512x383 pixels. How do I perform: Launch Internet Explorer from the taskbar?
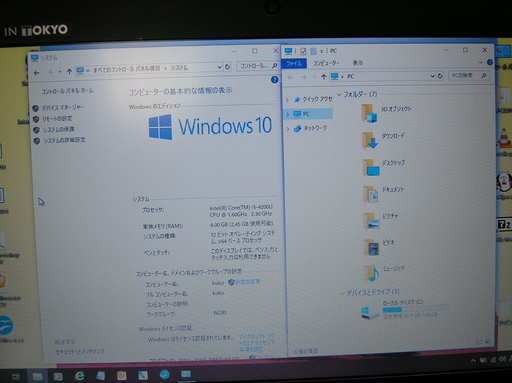point(79,376)
